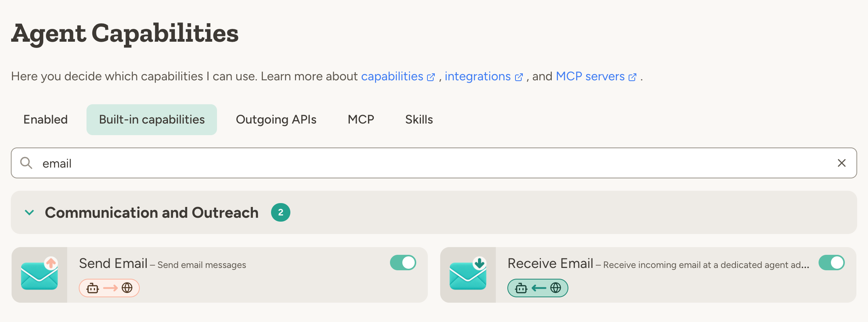Click the magnifier icon in the search box
Viewport: 868px width, 322px height.
[x=26, y=163]
